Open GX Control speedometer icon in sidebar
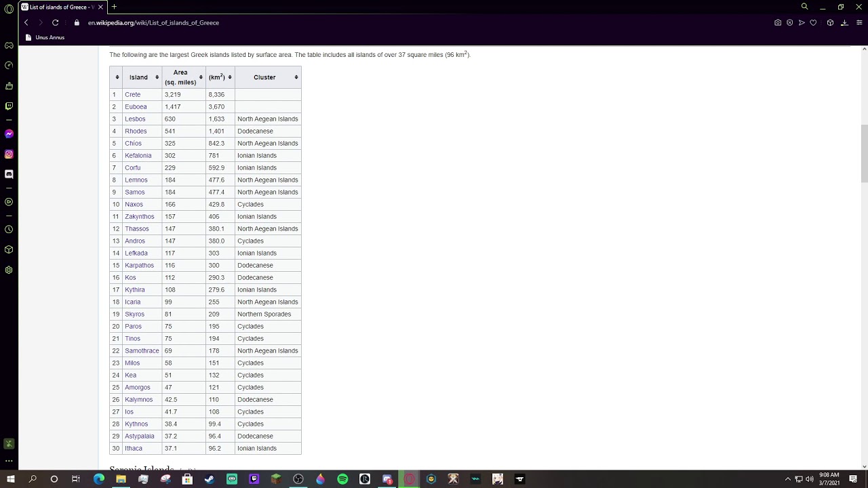 (x=9, y=66)
